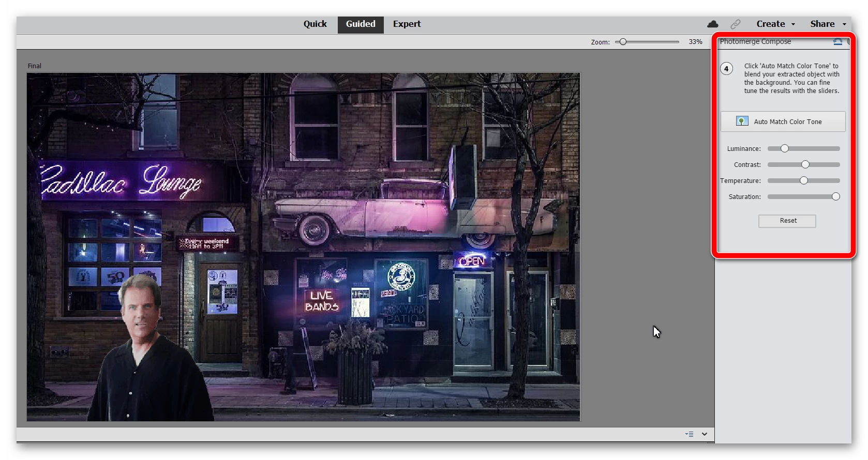Click the Reset button
Screen dimensions: 868x460
coord(787,221)
